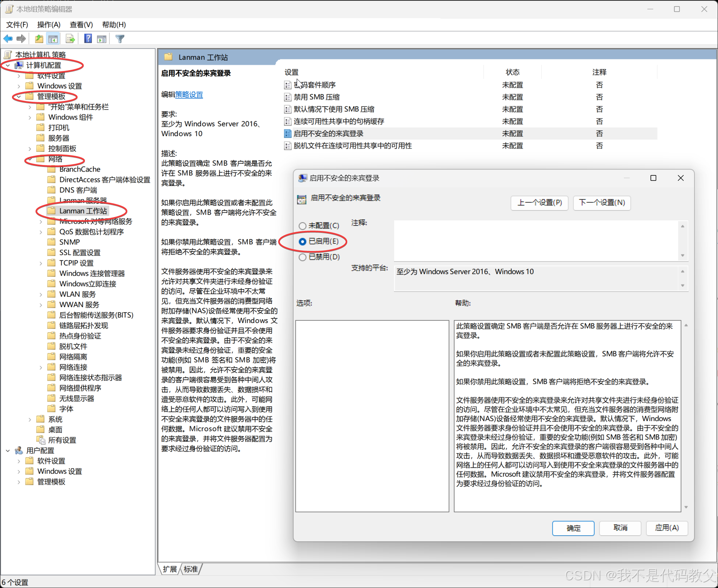This screenshot has height=588, width=718.
Task: Click the policy icon beside 脱机文件在连续可用性共享中的可用性
Action: point(288,146)
